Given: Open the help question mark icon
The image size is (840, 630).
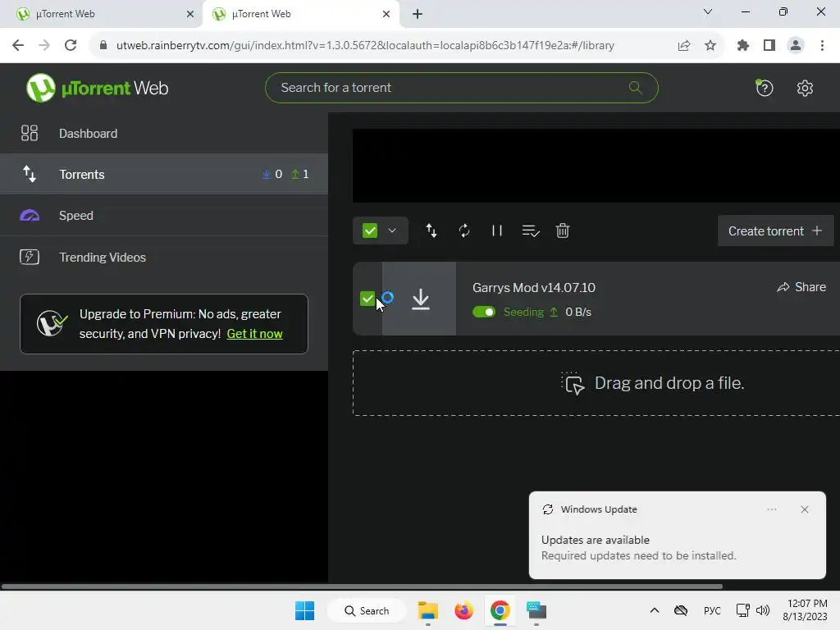Looking at the screenshot, I should (765, 88).
